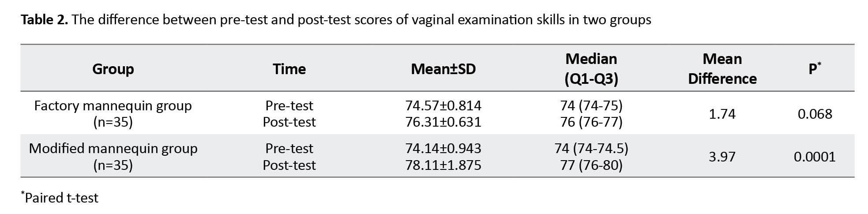868x214 pixels.
Task: Click the Time column header
Action: (289, 69)
